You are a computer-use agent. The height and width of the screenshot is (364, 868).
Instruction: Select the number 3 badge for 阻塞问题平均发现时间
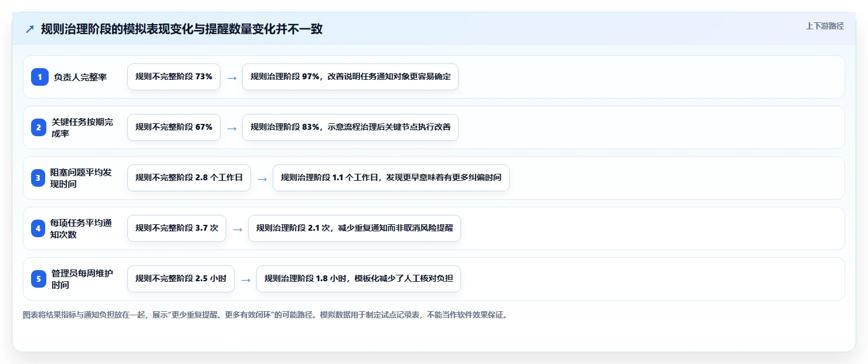[39, 178]
